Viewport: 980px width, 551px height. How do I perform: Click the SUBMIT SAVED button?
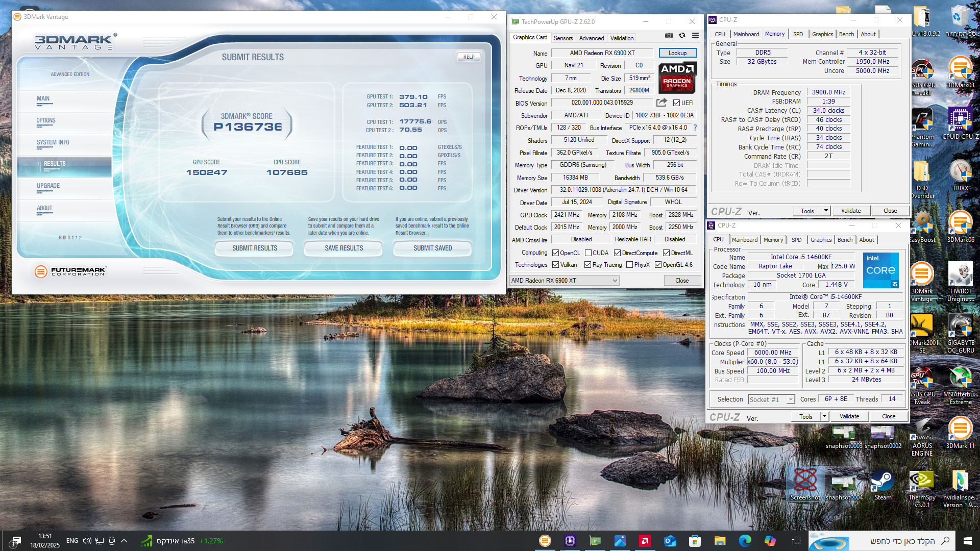433,248
